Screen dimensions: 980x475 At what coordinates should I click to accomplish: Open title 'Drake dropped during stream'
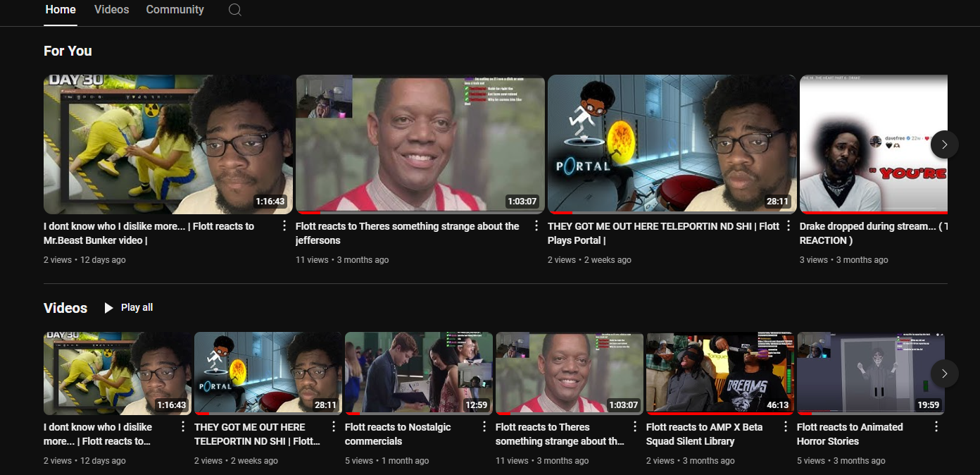tap(873, 233)
